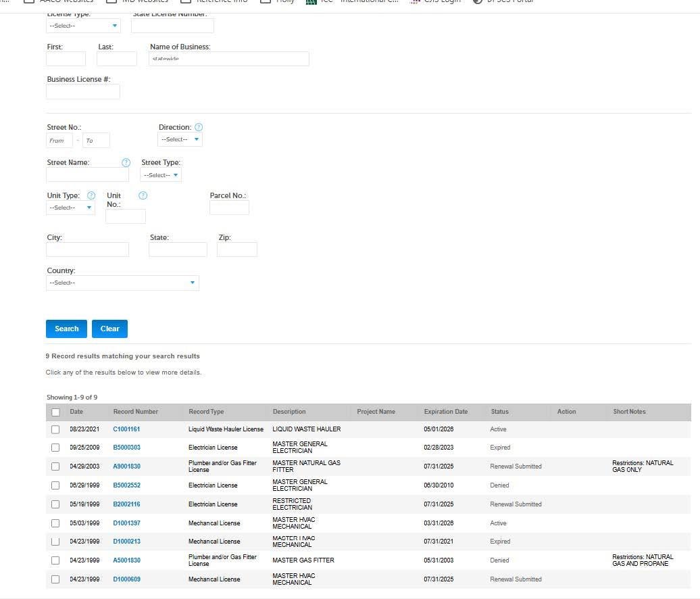Check the box for record D1001397
700x599 pixels.
point(55,523)
